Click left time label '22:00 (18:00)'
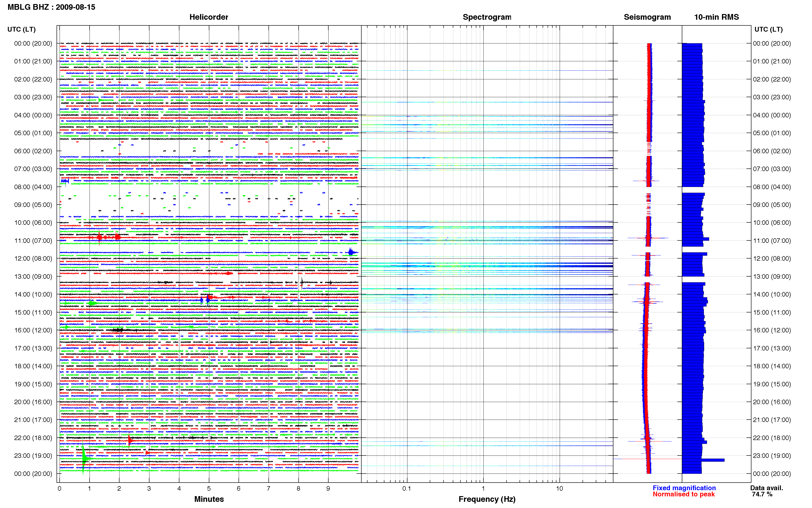Screen dimensions: 812x508 [x=33, y=438]
